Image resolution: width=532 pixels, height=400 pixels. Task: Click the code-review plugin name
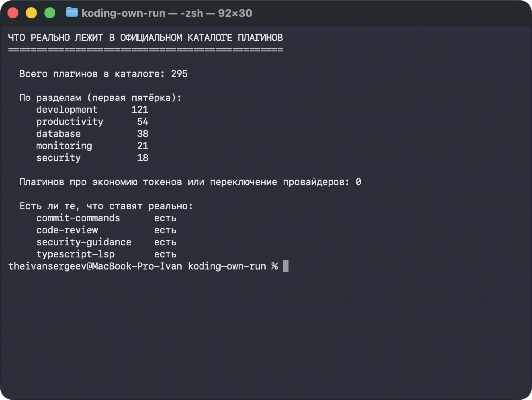tap(67, 230)
